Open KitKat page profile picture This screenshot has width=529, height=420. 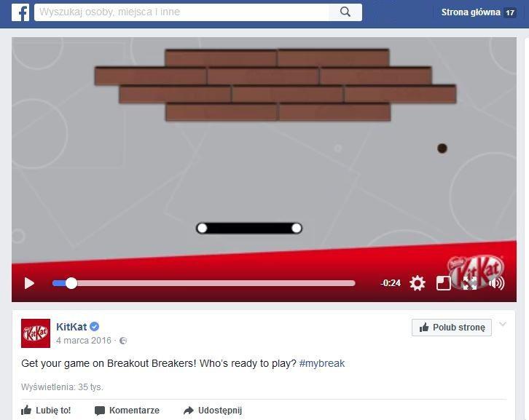36,333
